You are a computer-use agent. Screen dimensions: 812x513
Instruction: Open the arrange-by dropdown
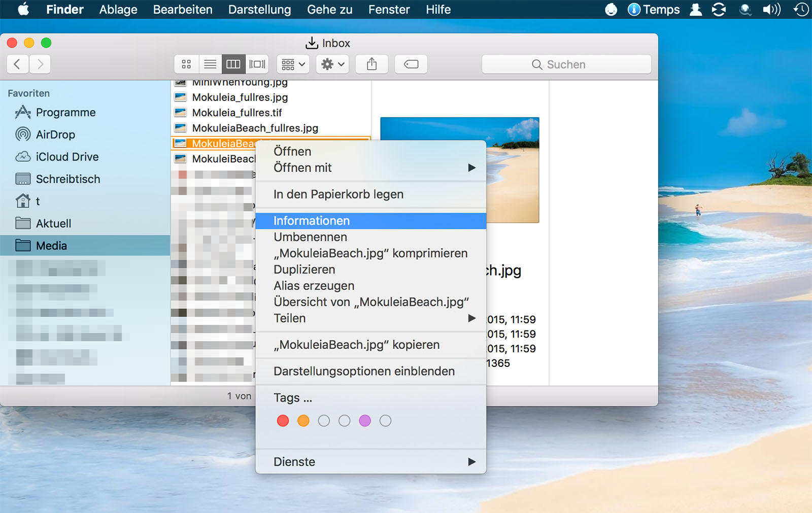pyautogui.click(x=293, y=64)
